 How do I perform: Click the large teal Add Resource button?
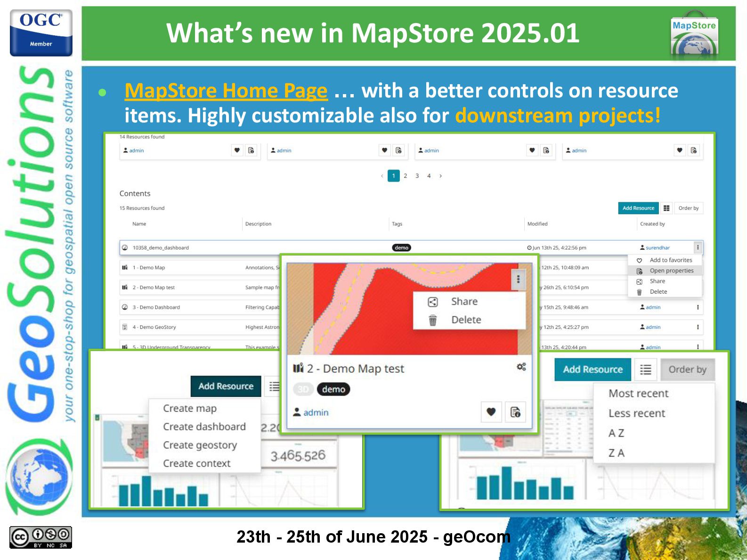pyautogui.click(x=593, y=369)
